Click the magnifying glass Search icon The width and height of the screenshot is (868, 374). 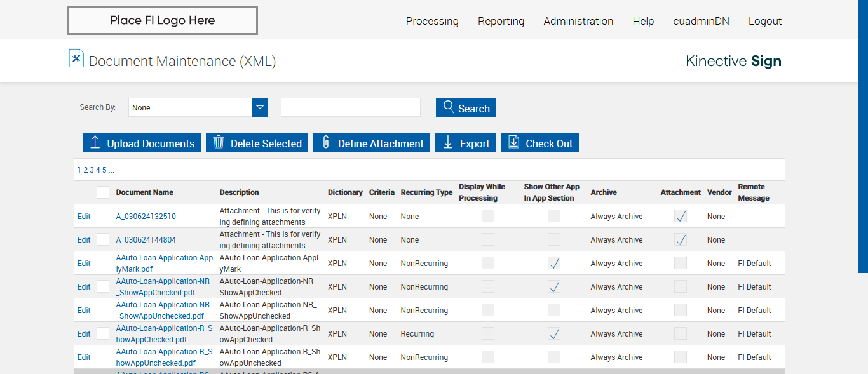(x=449, y=107)
